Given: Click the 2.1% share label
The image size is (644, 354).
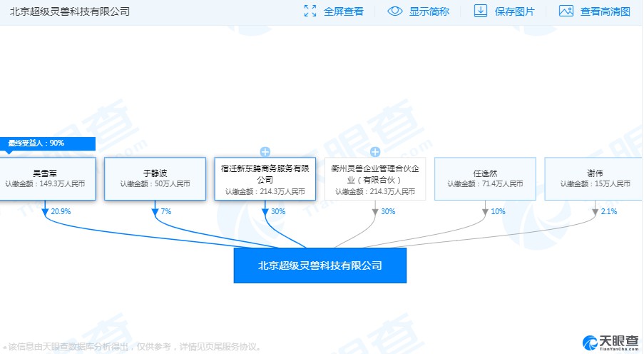Looking at the screenshot, I should tap(608, 211).
